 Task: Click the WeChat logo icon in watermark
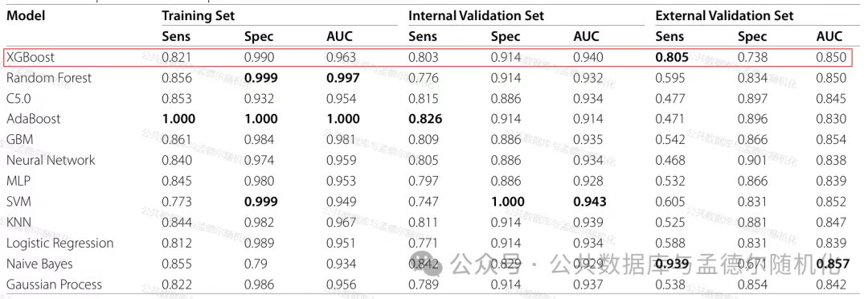coord(428,266)
